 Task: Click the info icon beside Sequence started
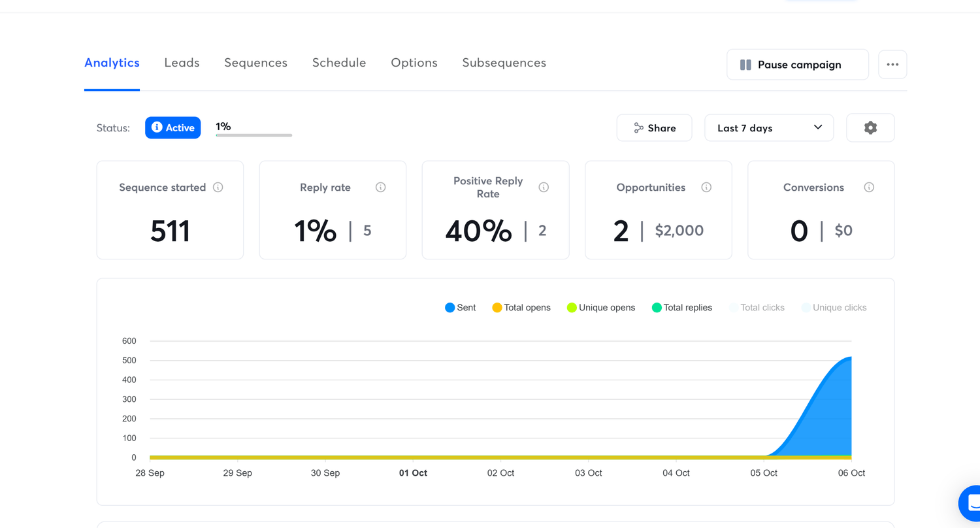pos(218,188)
